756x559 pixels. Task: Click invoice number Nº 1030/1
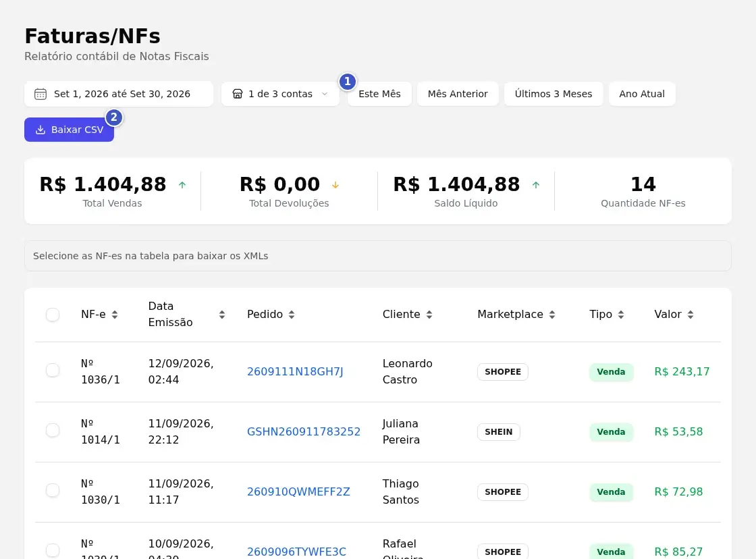tap(101, 491)
